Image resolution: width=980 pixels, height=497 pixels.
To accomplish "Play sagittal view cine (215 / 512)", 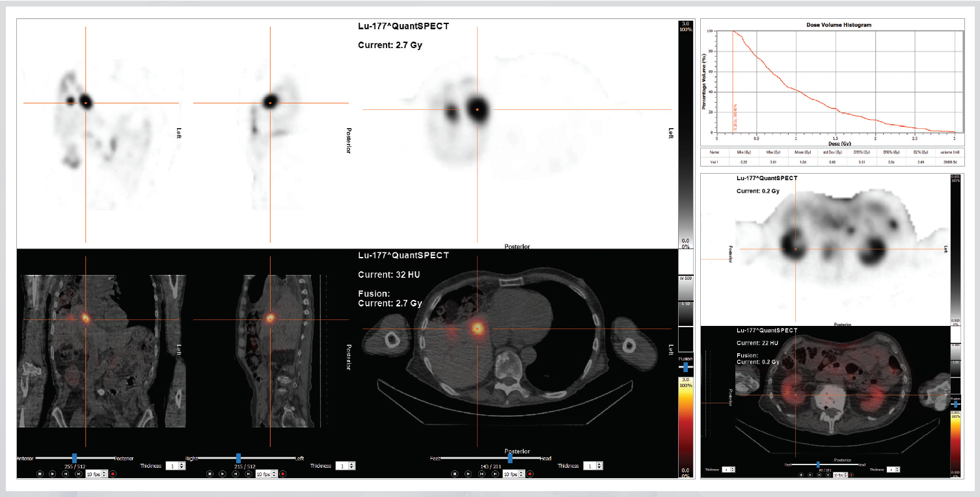I will 223,474.
